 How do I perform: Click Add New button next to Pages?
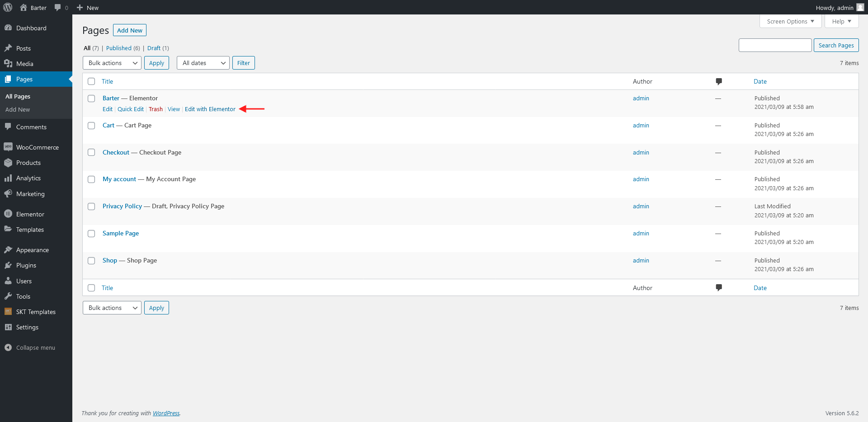pyautogui.click(x=130, y=30)
